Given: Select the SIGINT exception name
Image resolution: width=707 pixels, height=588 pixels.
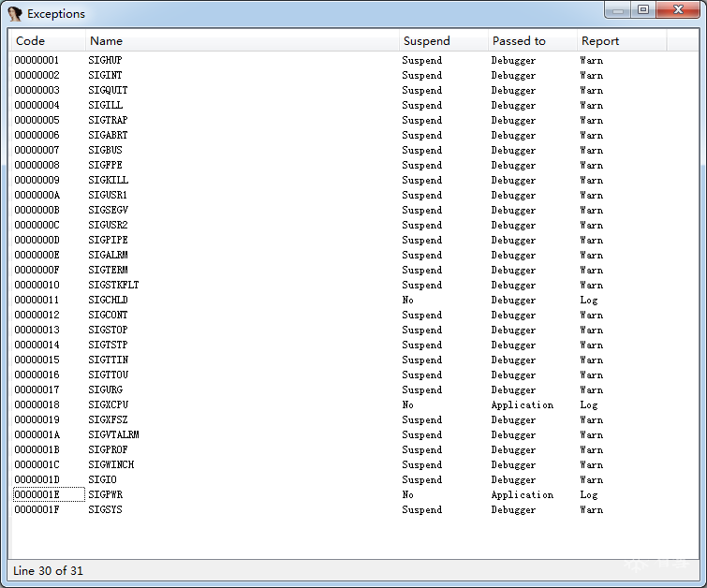Looking at the screenshot, I should point(105,75).
